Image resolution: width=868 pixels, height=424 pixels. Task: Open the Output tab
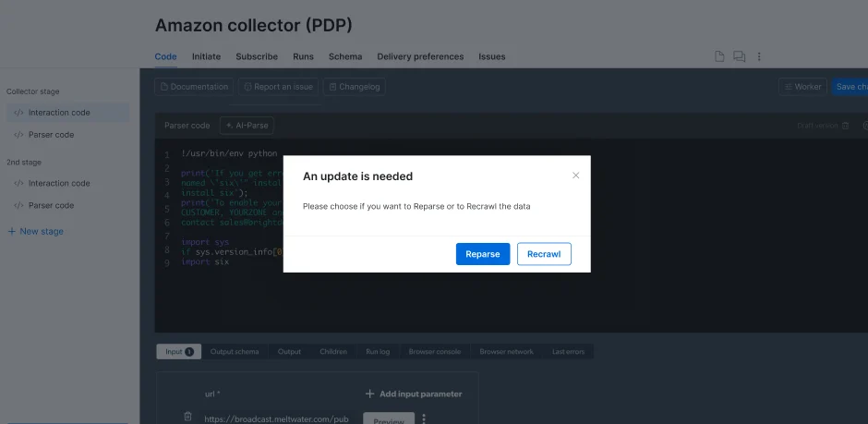(x=289, y=352)
